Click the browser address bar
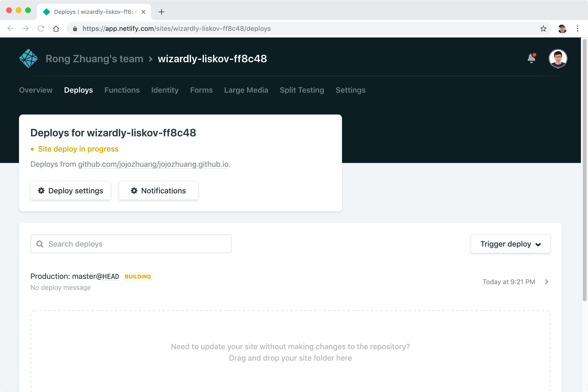588x392 pixels. coord(309,29)
